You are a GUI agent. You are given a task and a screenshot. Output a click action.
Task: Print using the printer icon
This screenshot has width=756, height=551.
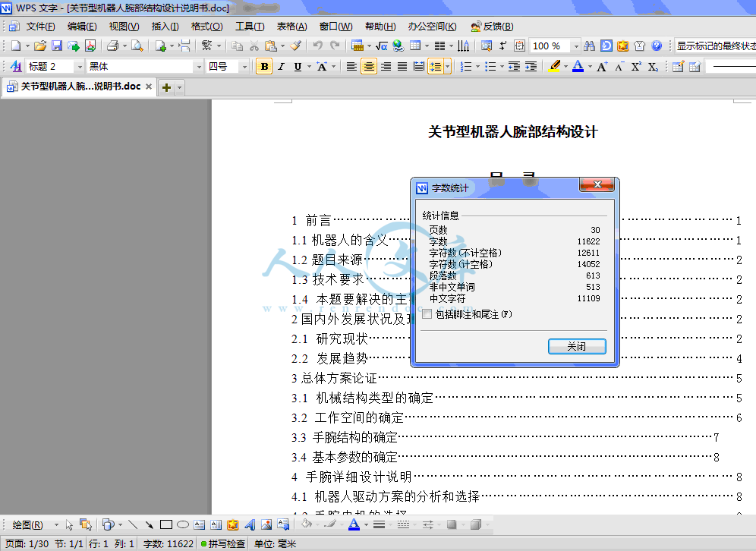point(113,46)
